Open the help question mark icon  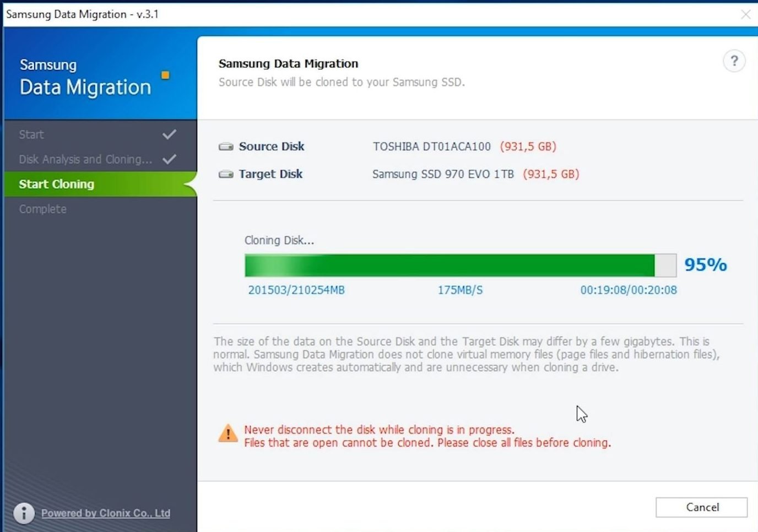tap(734, 61)
